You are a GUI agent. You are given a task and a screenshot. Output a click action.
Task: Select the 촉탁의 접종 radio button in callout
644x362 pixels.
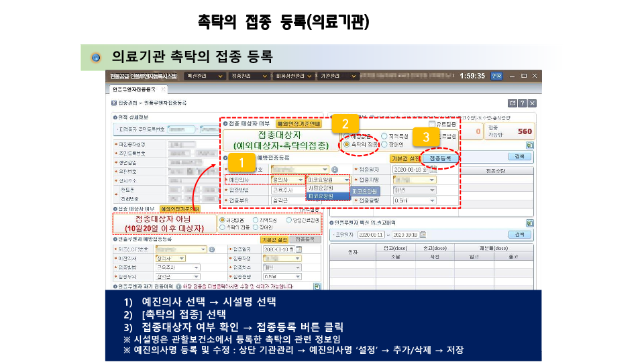[x=346, y=144]
